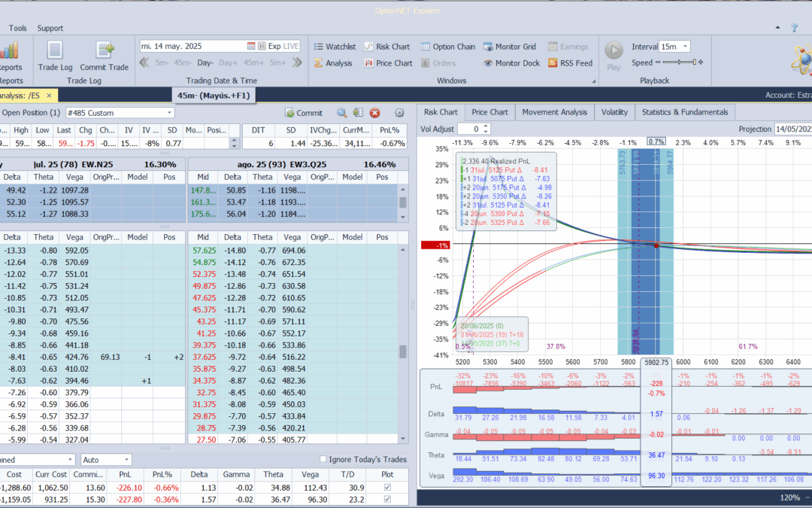The width and height of the screenshot is (812, 508).
Task: Open the calendar date picker icon
Action: 251,46
